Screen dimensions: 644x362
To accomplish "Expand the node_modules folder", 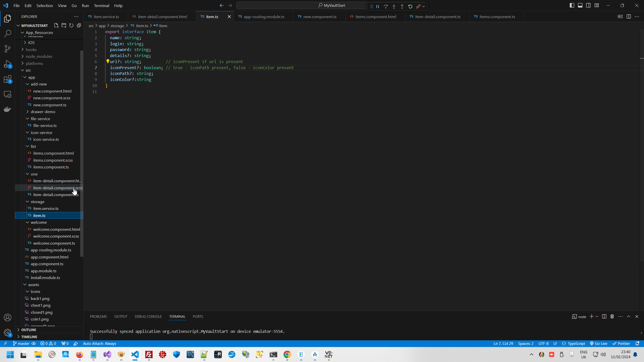I will [39, 56].
